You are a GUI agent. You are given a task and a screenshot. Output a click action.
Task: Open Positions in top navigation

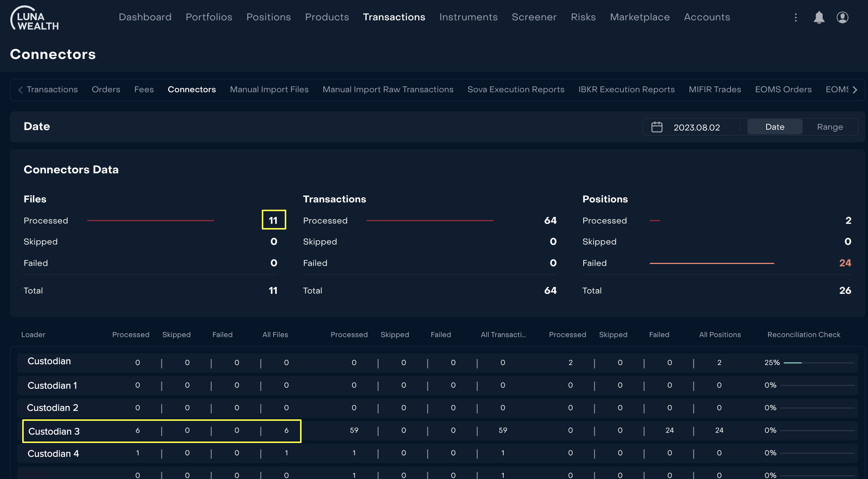(269, 17)
